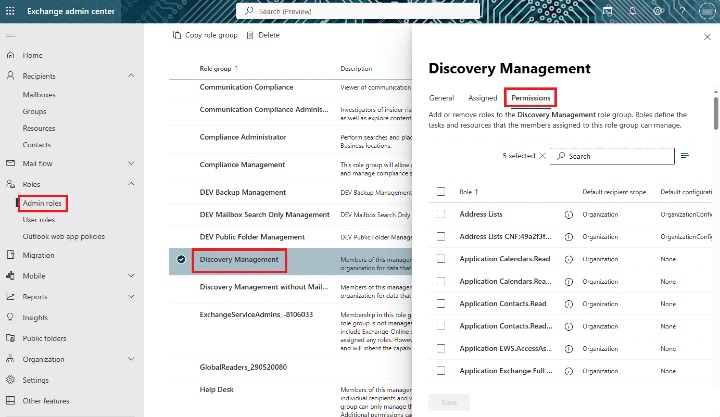This screenshot has width=720, height=417.
Task: Clear the 5 selected roles with X
Action: click(x=542, y=156)
